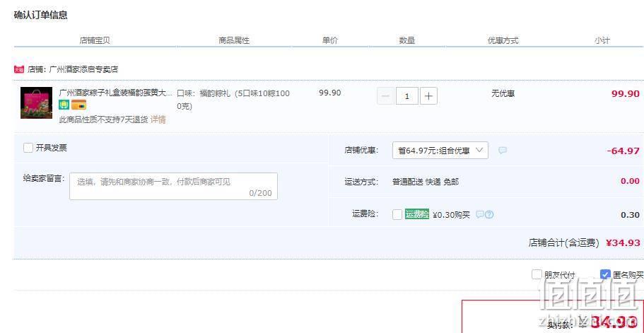Click the 0.00 shipping fee amount
Image resolution: width=644 pixels, height=333 pixels.
(630, 181)
